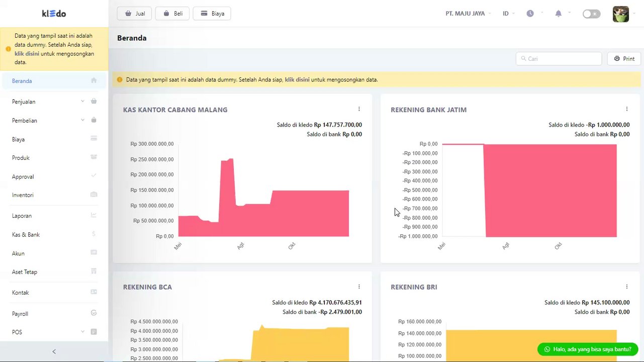644x362 pixels.
Task: Click 'klik disini' link in sidebar notice
Action: point(27,54)
